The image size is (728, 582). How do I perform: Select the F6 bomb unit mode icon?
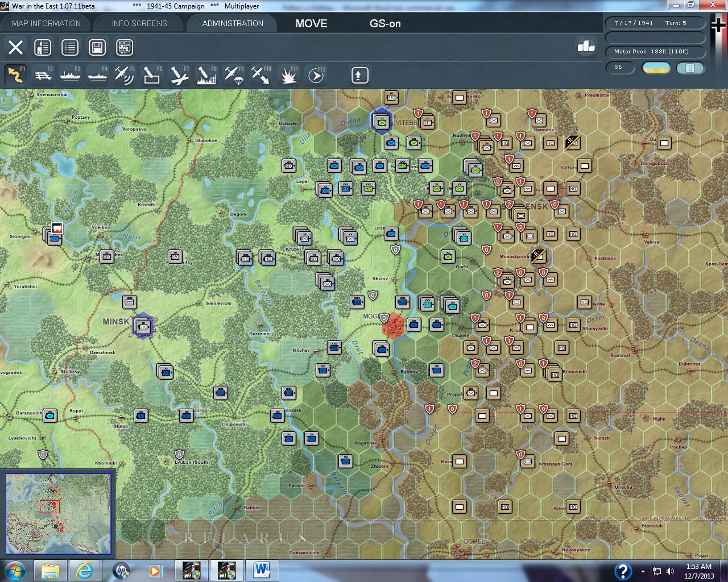click(152, 75)
